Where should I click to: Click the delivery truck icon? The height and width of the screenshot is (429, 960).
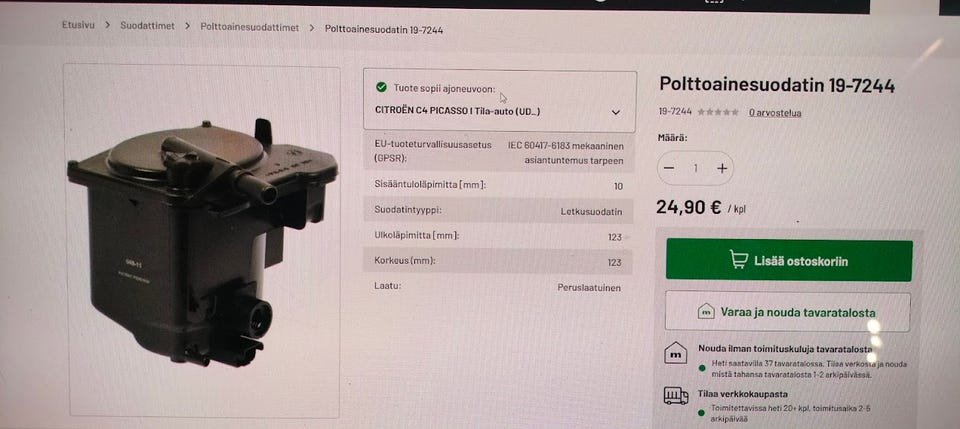676,397
